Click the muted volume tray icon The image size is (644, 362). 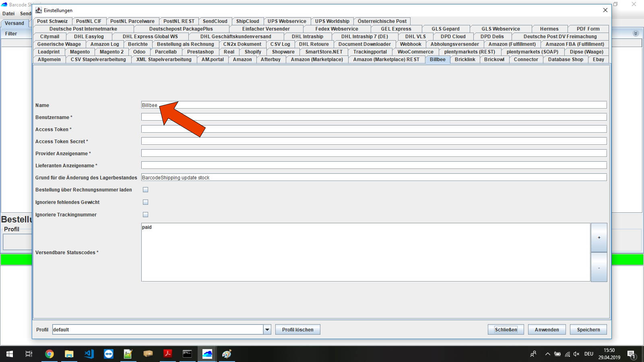pos(576,354)
